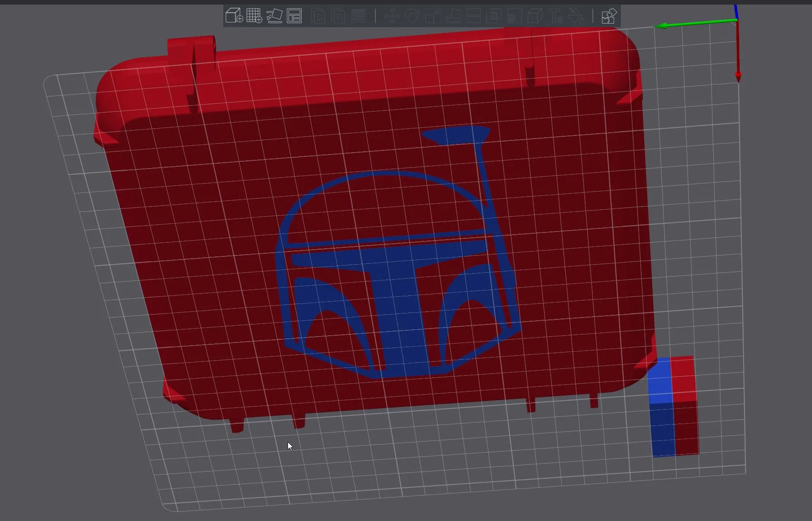
Task: Select the lay-on-face tool
Action: (454, 16)
